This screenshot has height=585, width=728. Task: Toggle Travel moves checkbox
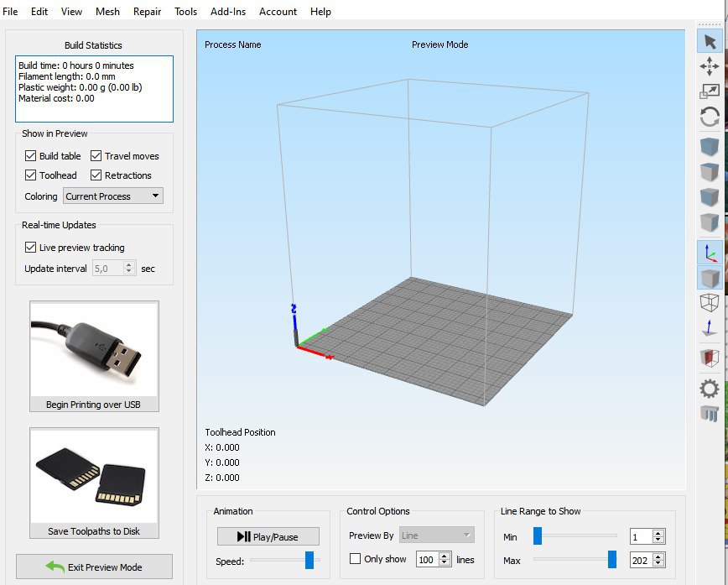coord(96,155)
